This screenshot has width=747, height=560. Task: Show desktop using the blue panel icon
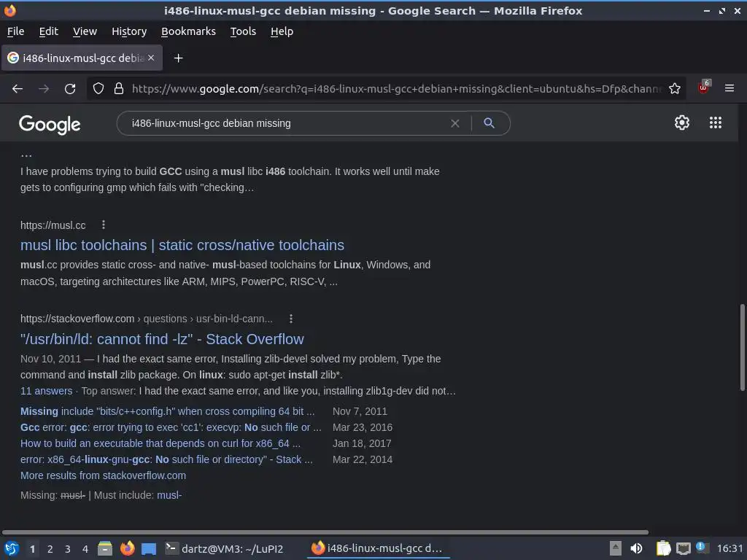tap(149, 548)
